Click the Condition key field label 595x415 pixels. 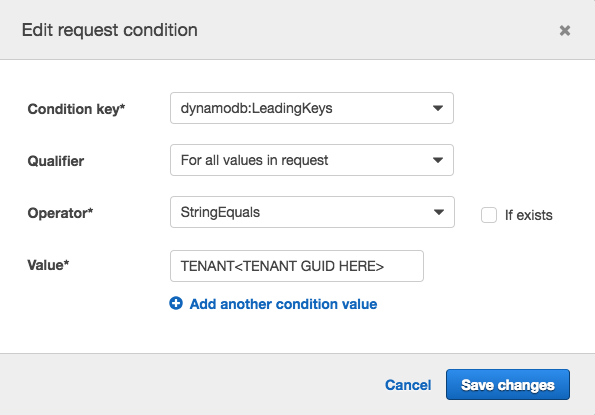click(76, 109)
